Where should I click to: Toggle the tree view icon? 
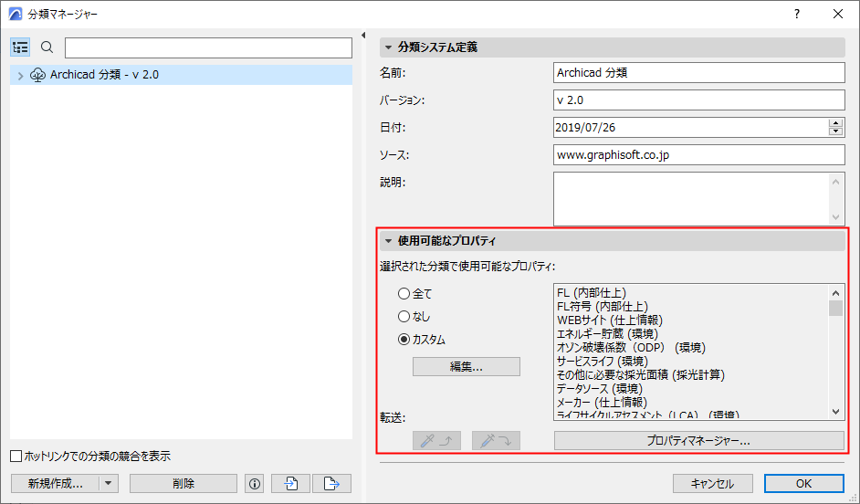(x=20, y=47)
